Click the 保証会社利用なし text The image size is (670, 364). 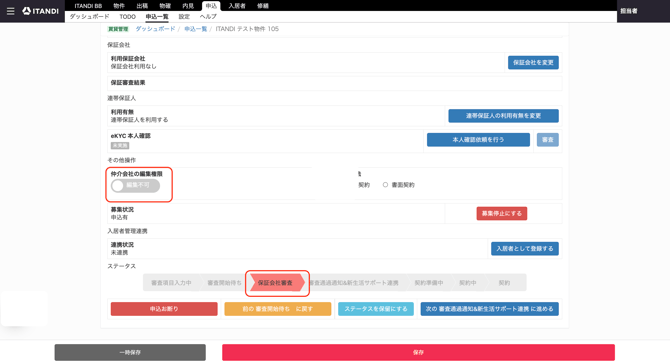[134, 66]
